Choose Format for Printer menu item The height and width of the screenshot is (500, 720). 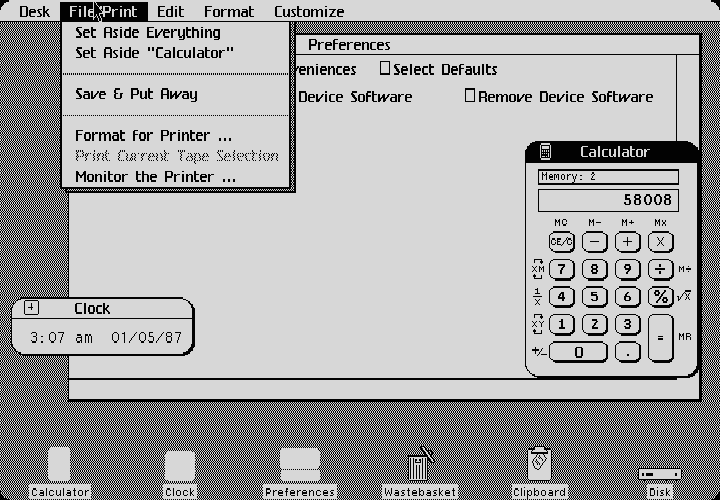[x=154, y=135]
